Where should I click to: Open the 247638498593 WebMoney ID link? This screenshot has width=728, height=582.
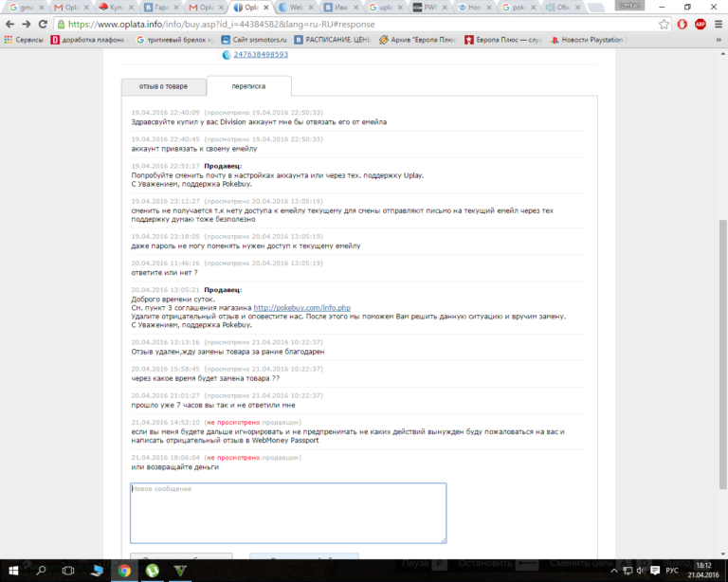261,54
